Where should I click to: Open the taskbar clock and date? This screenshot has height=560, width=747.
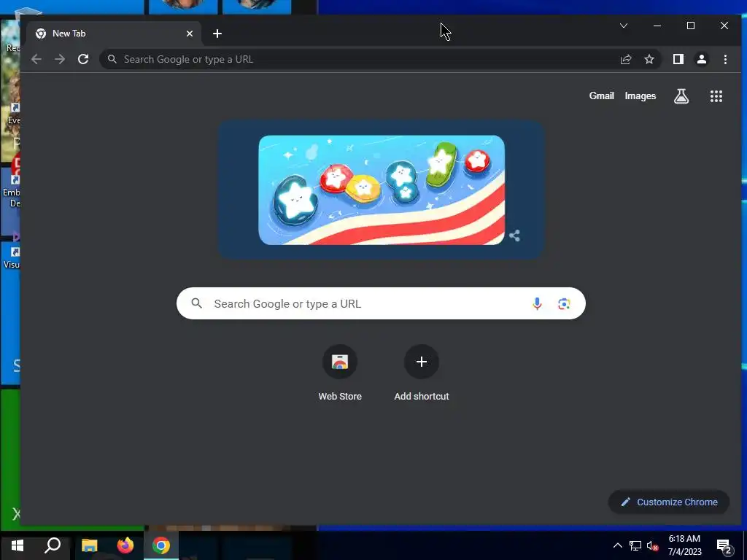684,545
